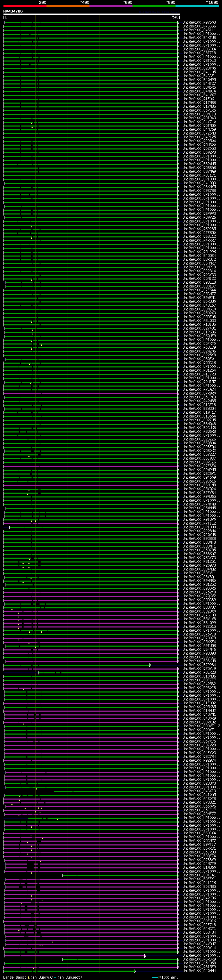Select hit label UniRef100_B3N6X5
222x980 pixels.
[199, 88]
